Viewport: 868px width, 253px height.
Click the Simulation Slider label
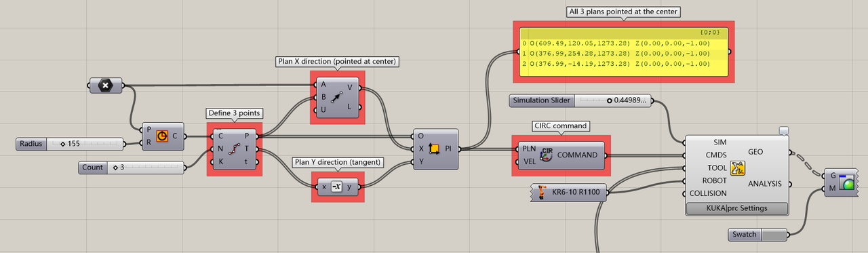pos(541,101)
